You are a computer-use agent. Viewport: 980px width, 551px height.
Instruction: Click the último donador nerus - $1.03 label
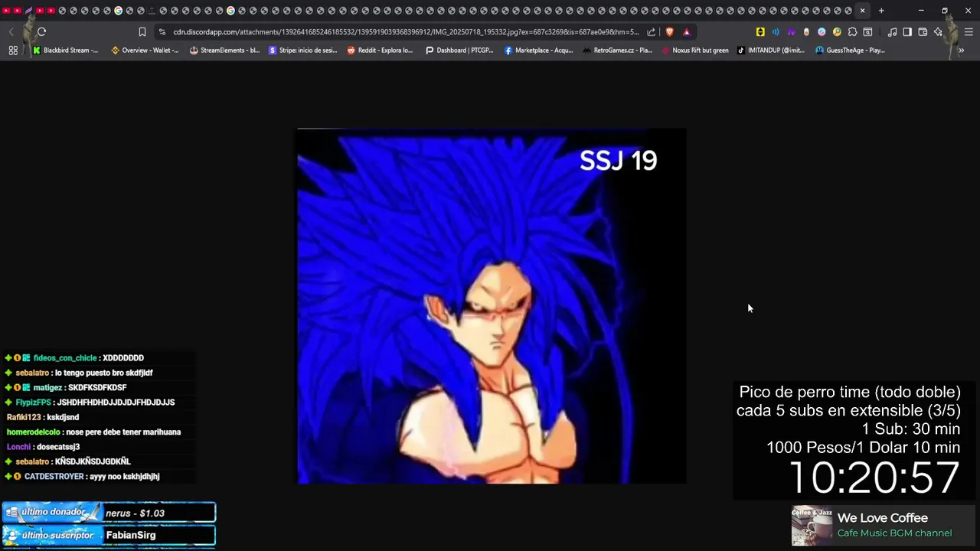click(109, 512)
